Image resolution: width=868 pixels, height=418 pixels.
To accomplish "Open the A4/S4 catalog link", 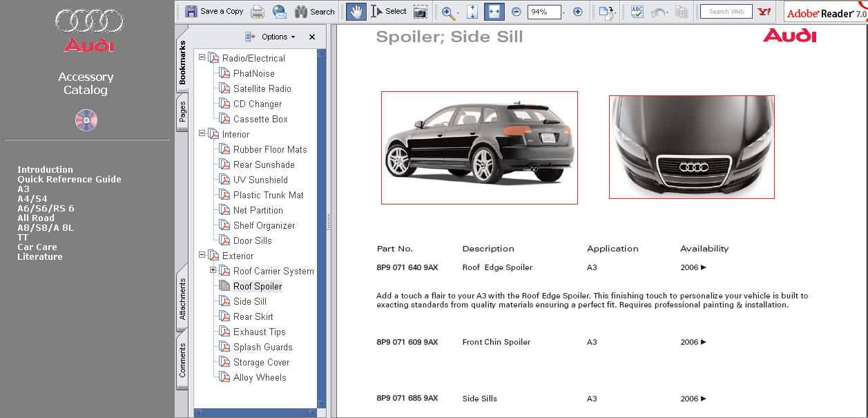I will point(32,198).
